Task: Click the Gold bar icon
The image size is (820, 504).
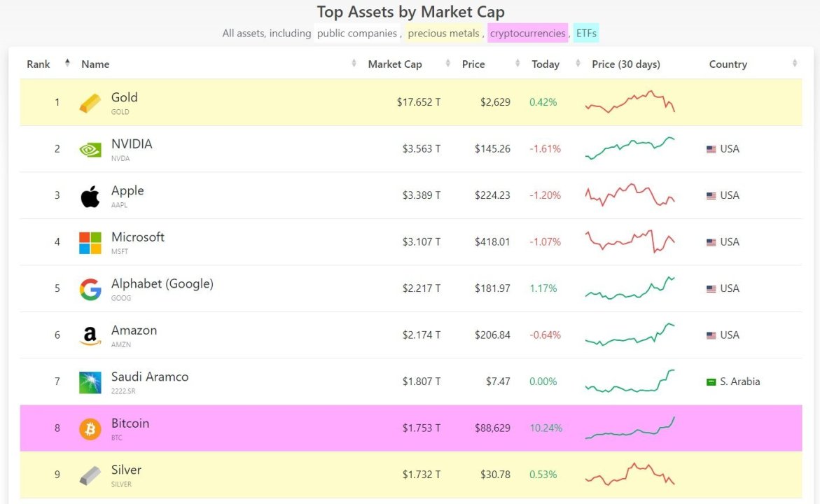Action: tap(90, 103)
